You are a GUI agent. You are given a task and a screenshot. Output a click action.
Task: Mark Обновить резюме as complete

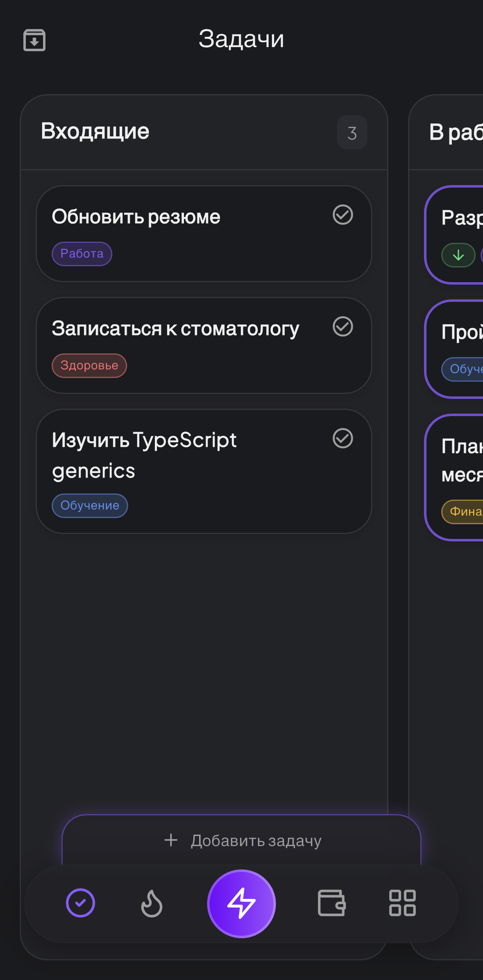click(x=343, y=215)
